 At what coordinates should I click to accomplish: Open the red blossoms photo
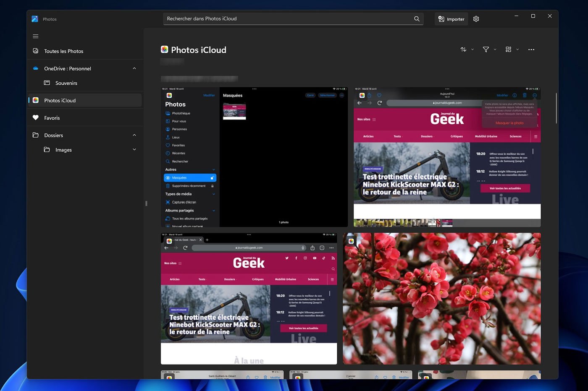coord(442,299)
